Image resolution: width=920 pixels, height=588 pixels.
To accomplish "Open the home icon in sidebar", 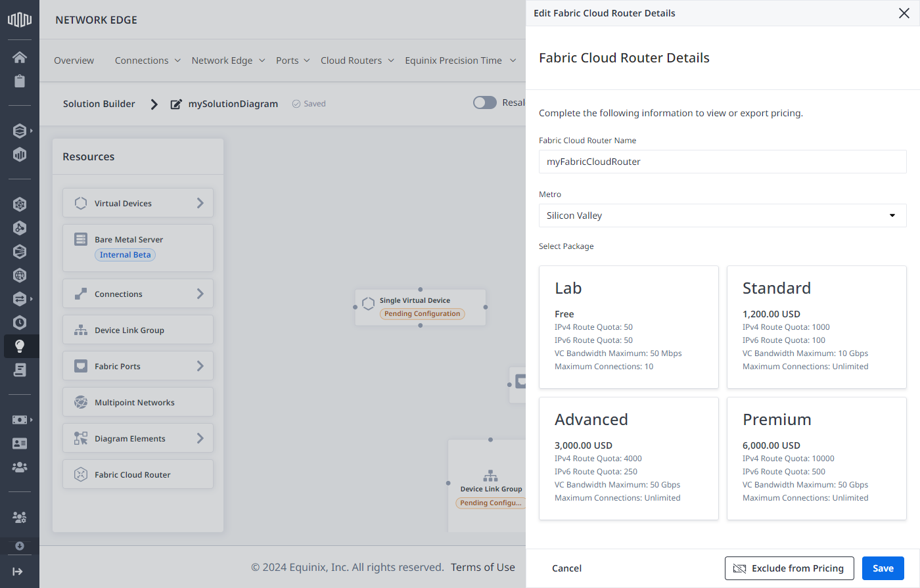I will click(x=20, y=57).
